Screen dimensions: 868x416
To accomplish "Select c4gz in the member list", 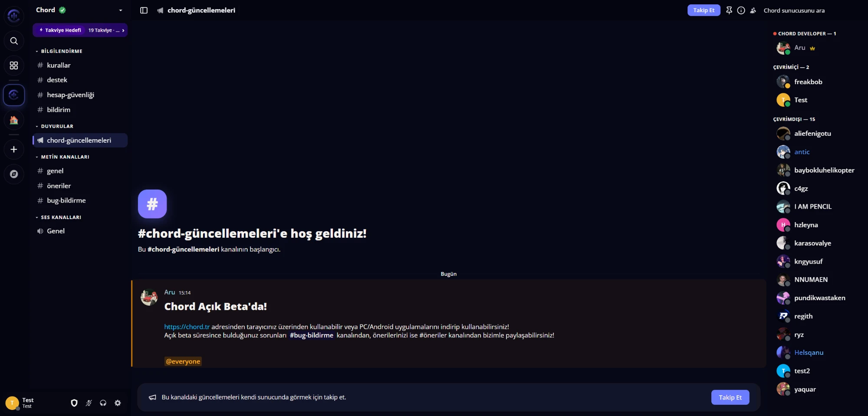I will [x=816, y=188].
